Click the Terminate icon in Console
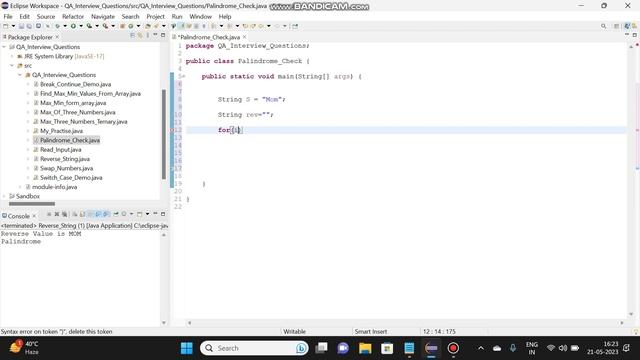The width and height of the screenshot is (640, 360). point(49,214)
